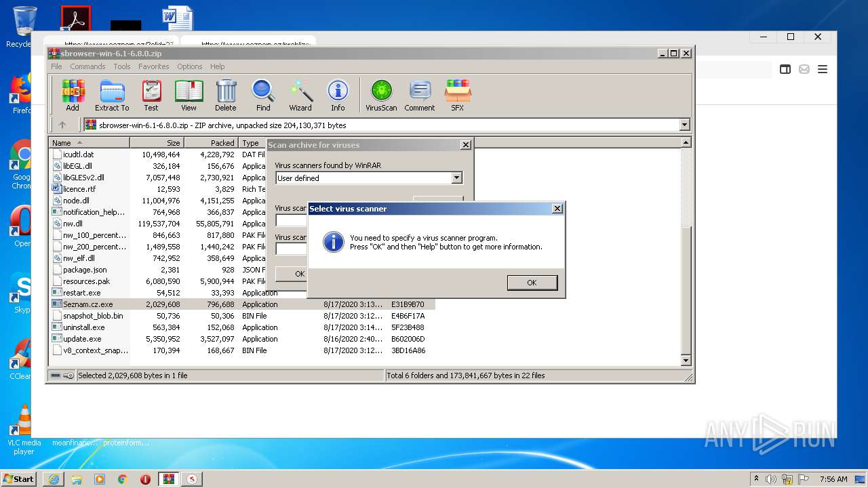Switch to WinRAR taskbar button
Screen dimensions: 868x488
169,479
